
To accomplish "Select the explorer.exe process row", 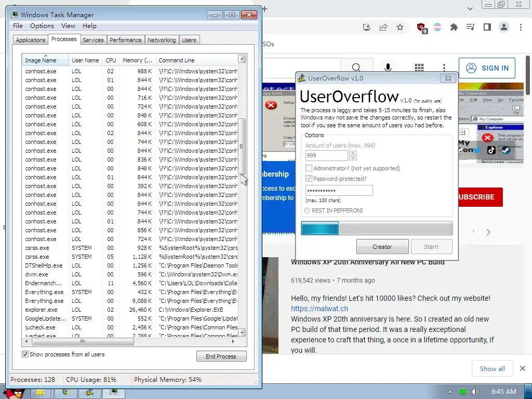I will (130, 310).
